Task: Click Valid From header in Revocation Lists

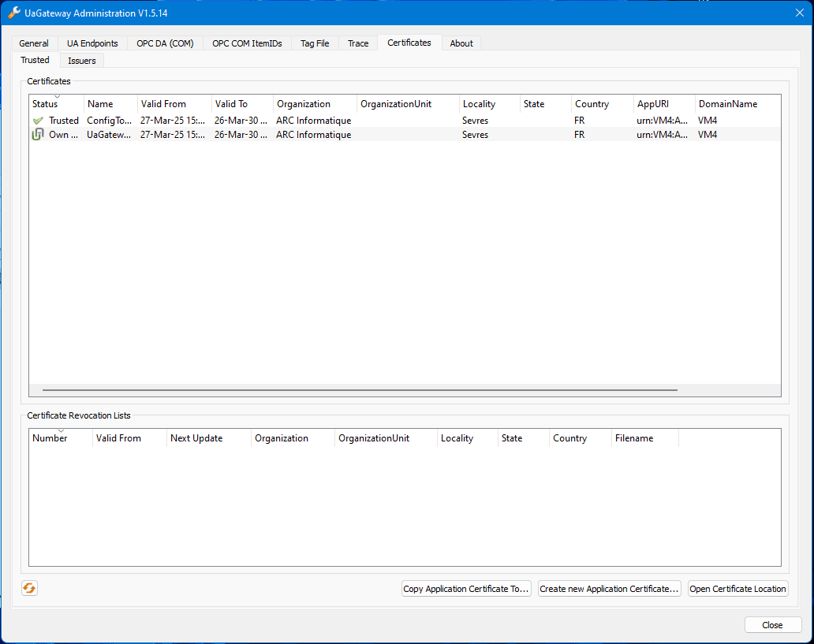Action: [x=130, y=438]
